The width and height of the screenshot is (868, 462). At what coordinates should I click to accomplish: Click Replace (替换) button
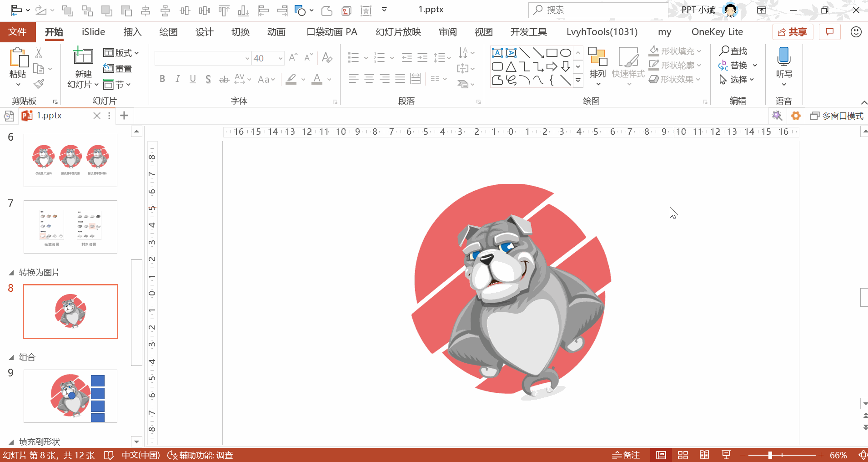[x=733, y=65]
